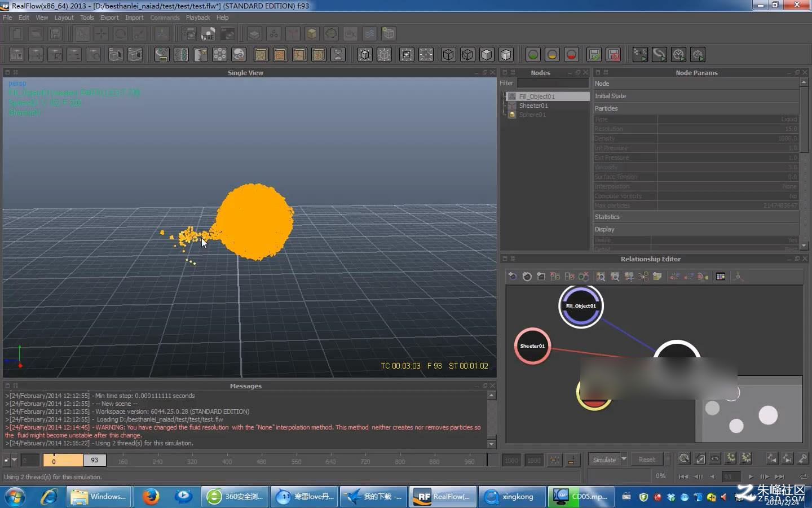This screenshot has width=812, height=508.
Task: Click the red floppy-disk icon
Action: point(614,55)
